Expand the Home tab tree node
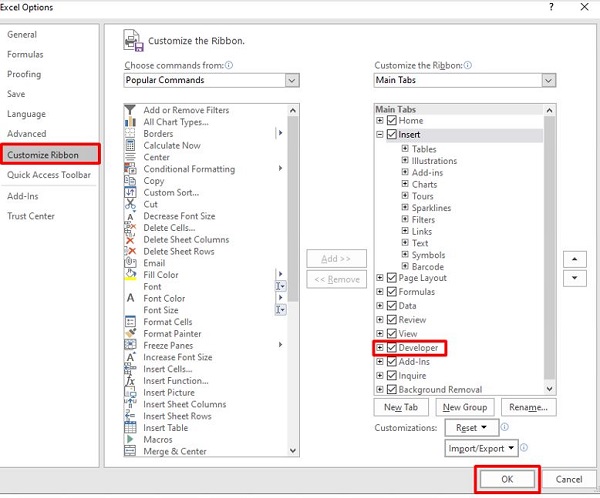The height and width of the screenshot is (498, 600). point(380,120)
